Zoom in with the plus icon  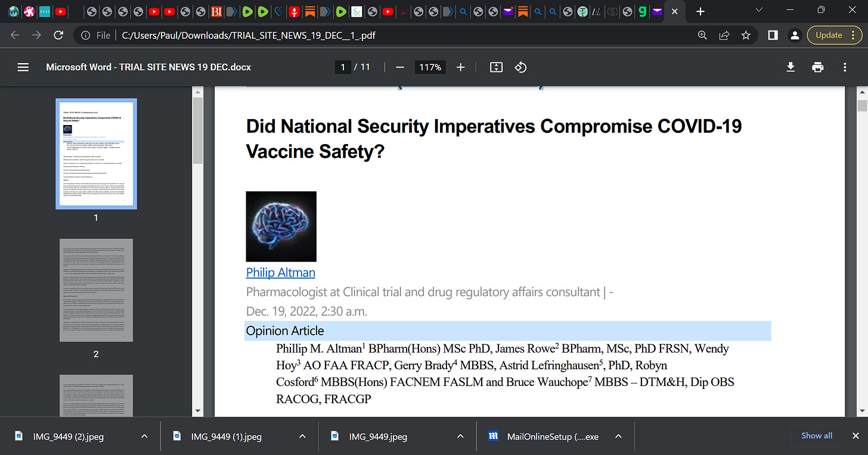pyautogui.click(x=460, y=67)
